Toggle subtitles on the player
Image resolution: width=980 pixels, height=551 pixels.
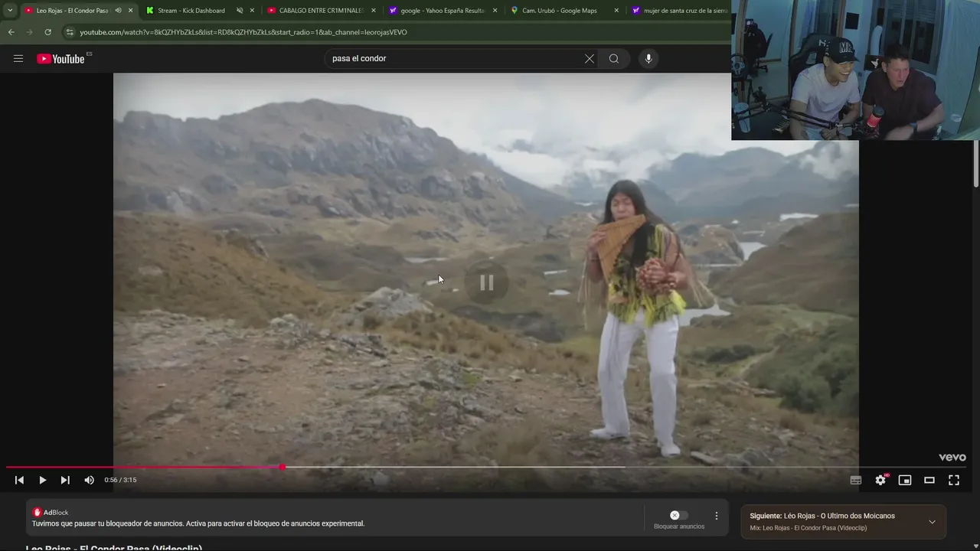pyautogui.click(x=856, y=480)
